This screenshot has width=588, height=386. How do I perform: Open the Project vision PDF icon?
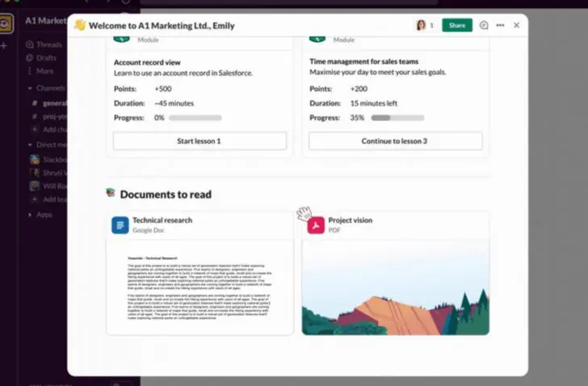tap(316, 224)
